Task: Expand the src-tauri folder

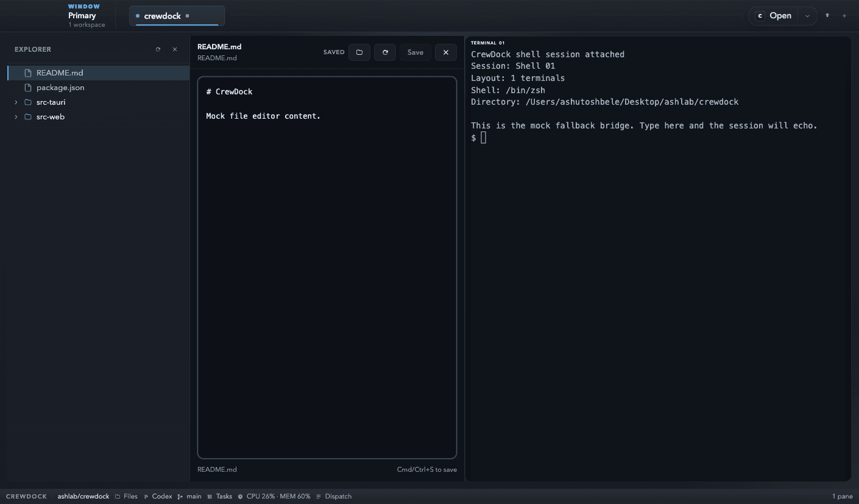Action: click(16, 102)
